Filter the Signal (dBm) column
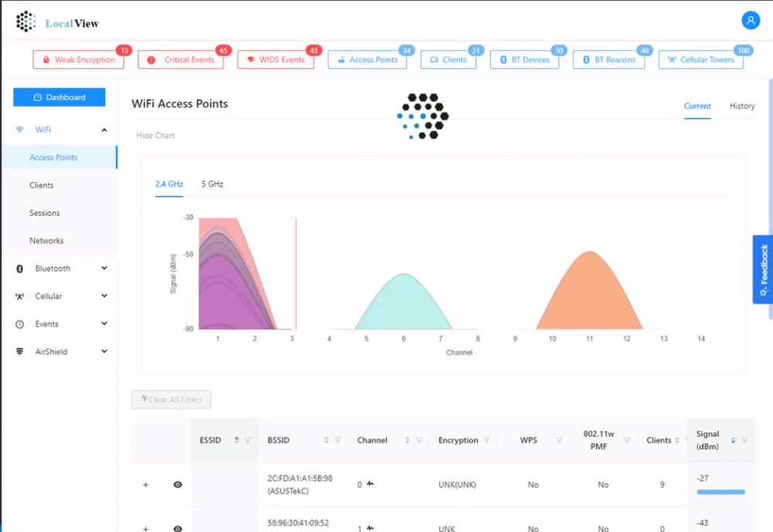The width and height of the screenshot is (773, 532). coord(744,440)
